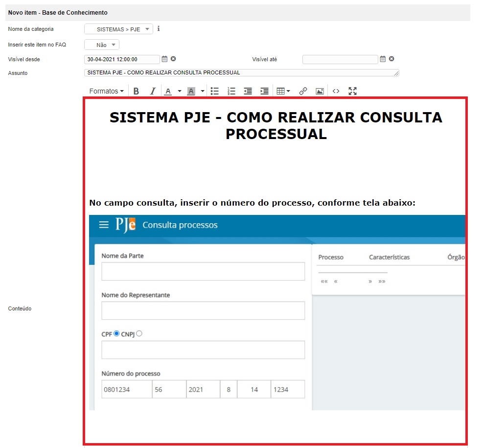Decrease indent of the paragraph
Screen dimensions: 483x448
coord(248,91)
